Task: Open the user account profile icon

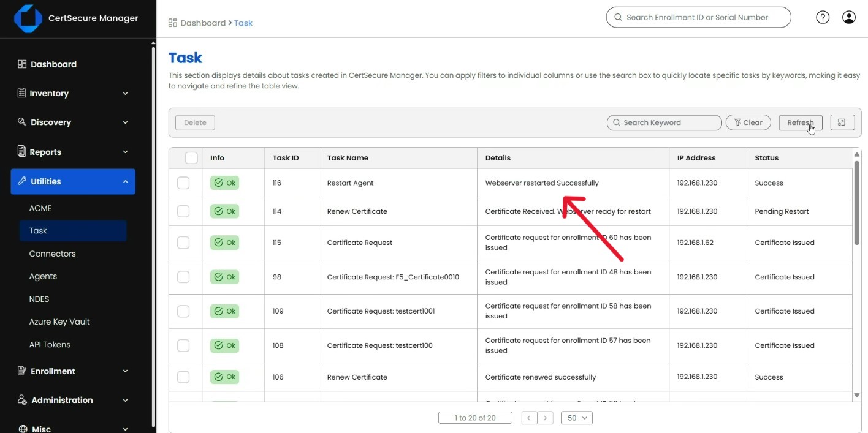Action: point(849,17)
